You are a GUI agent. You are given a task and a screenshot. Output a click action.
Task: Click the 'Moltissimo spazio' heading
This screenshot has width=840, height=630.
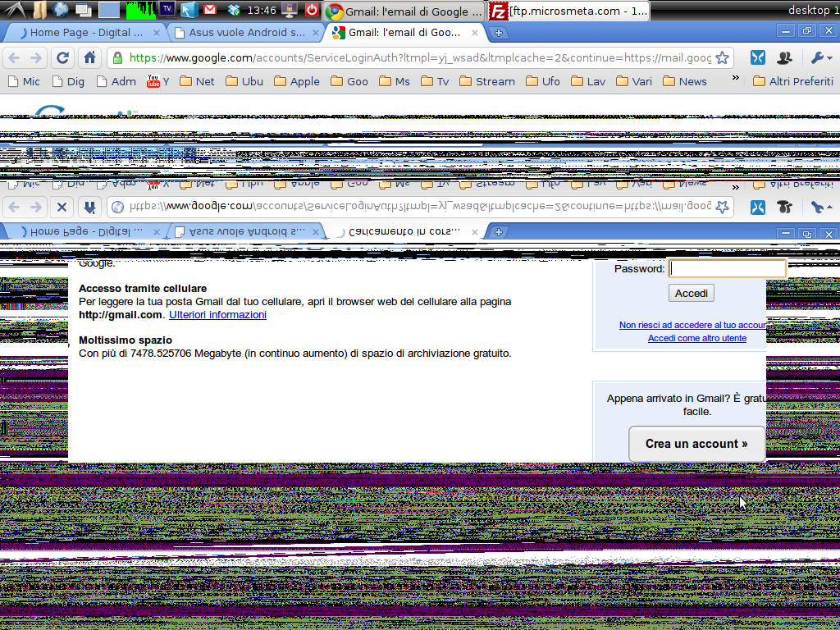(x=126, y=340)
